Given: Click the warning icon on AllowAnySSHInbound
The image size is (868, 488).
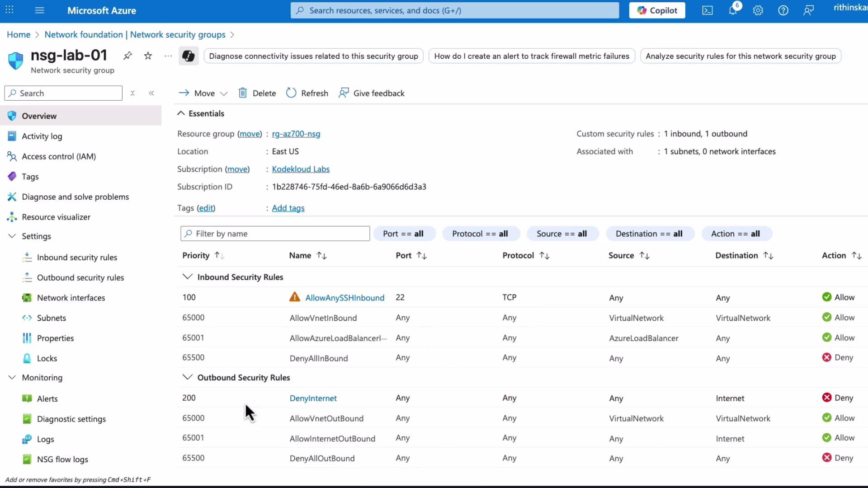Looking at the screenshot, I should (x=295, y=297).
